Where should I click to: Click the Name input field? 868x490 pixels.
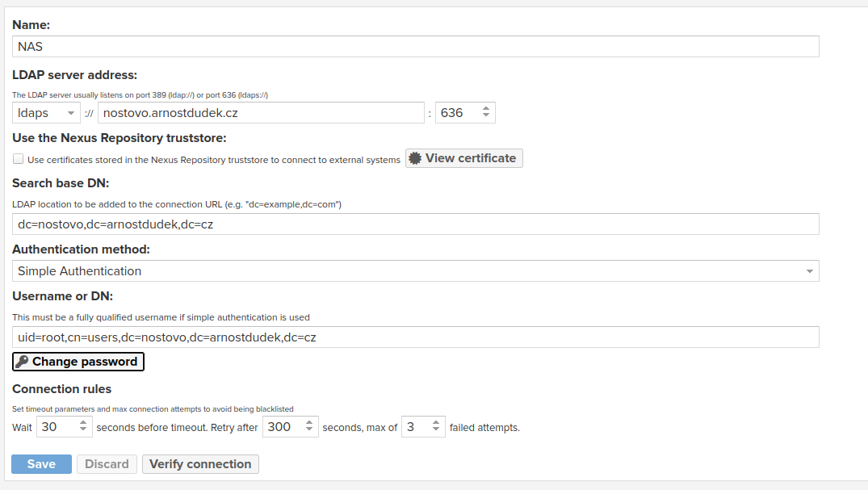[x=416, y=47]
